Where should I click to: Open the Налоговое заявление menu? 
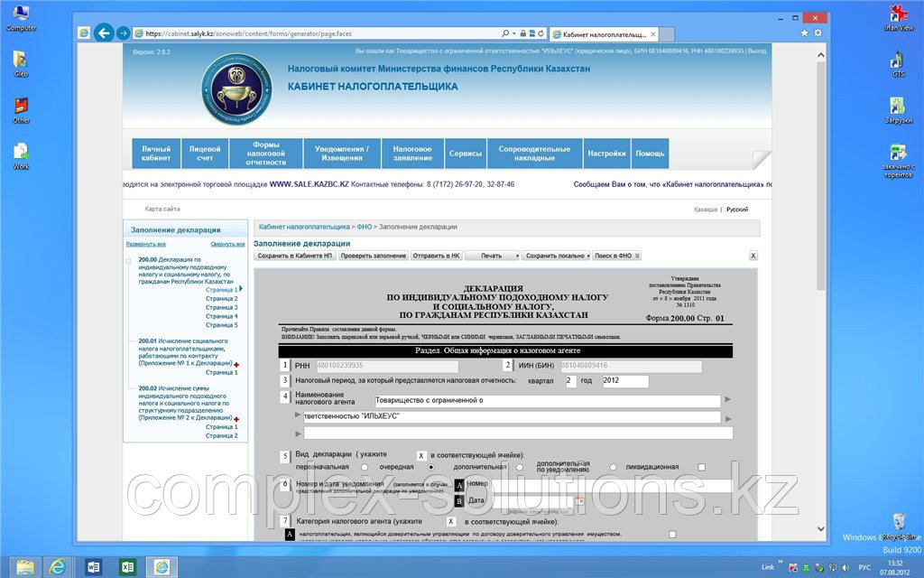[412, 154]
